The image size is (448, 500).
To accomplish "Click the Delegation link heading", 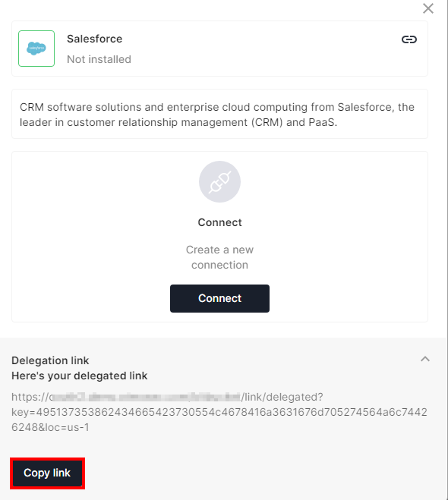I will [x=50, y=360].
